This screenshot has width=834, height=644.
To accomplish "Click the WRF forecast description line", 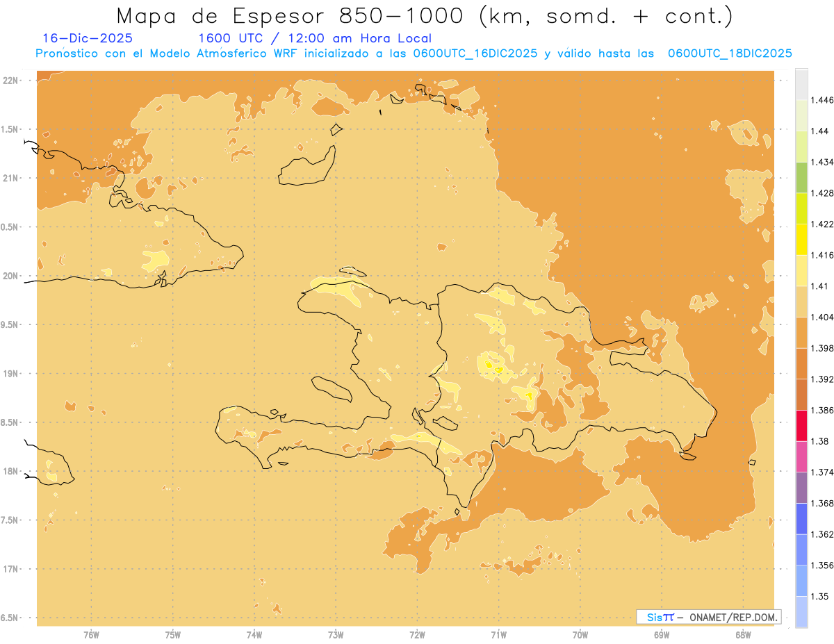I will pyautogui.click(x=414, y=53).
